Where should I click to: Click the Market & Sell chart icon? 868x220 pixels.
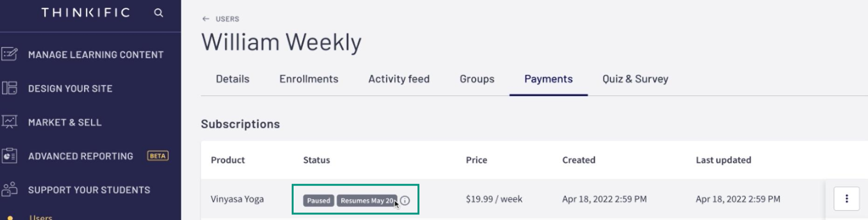tap(10, 122)
